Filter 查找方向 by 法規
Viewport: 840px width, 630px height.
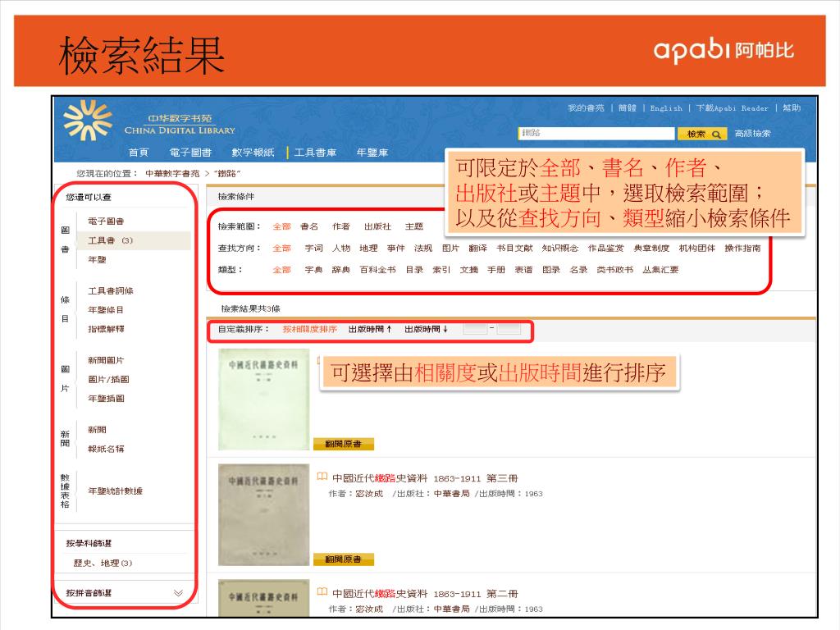(423, 248)
